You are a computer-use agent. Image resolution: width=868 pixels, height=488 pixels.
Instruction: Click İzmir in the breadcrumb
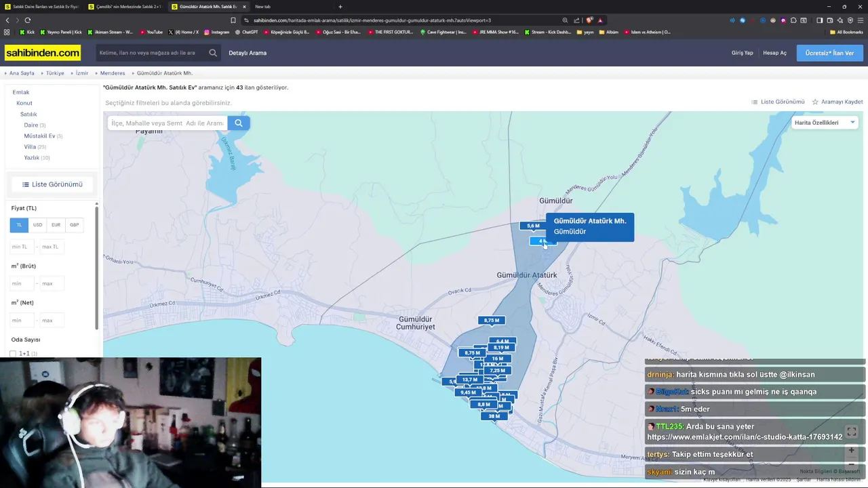pyautogui.click(x=82, y=73)
